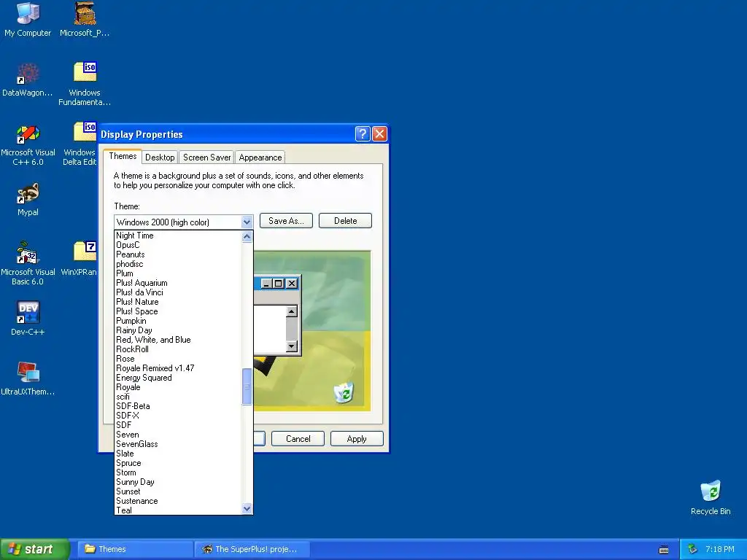Choose the Sunset theme

(x=179, y=491)
